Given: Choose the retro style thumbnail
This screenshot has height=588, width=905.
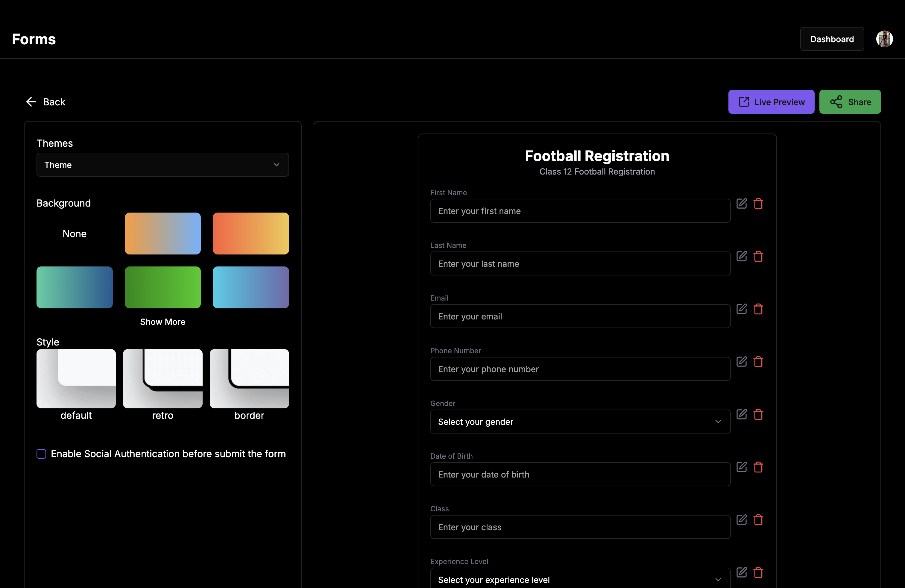Looking at the screenshot, I should point(163,379).
